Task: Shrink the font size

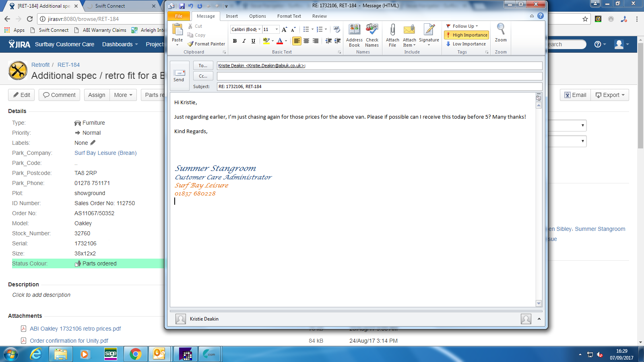Action: point(293,29)
